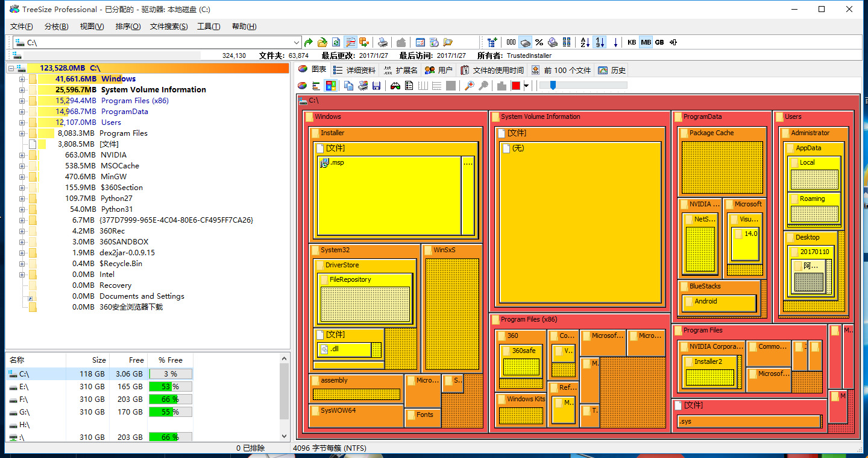Expand Program Files (x86) tree node
The width and height of the screenshot is (868, 458).
pos(22,101)
